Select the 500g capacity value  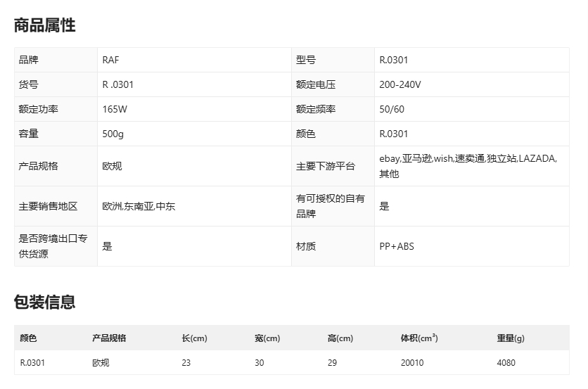[113, 134]
